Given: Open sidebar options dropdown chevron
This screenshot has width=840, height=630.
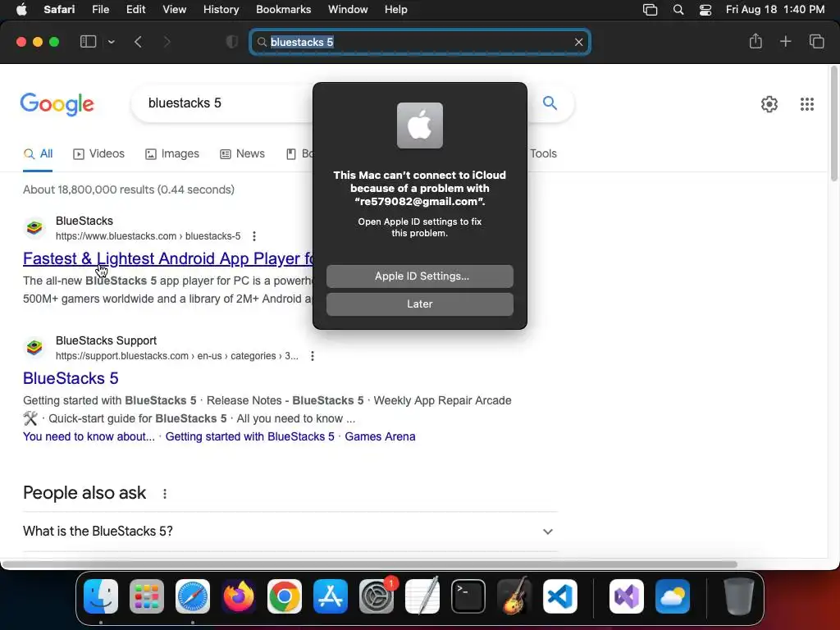Looking at the screenshot, I should pos(111,42).
